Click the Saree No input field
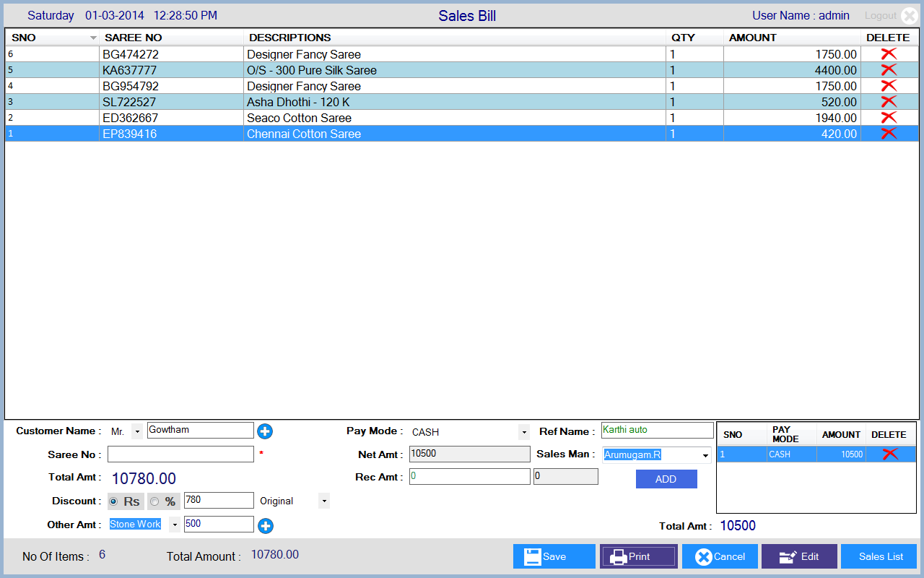The width and height of the screenshot is (924, 578). [180, 454]
